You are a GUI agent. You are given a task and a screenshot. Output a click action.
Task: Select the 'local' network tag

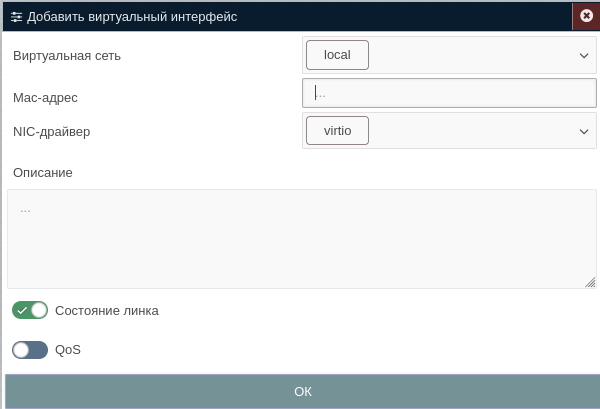click(337, 55)
